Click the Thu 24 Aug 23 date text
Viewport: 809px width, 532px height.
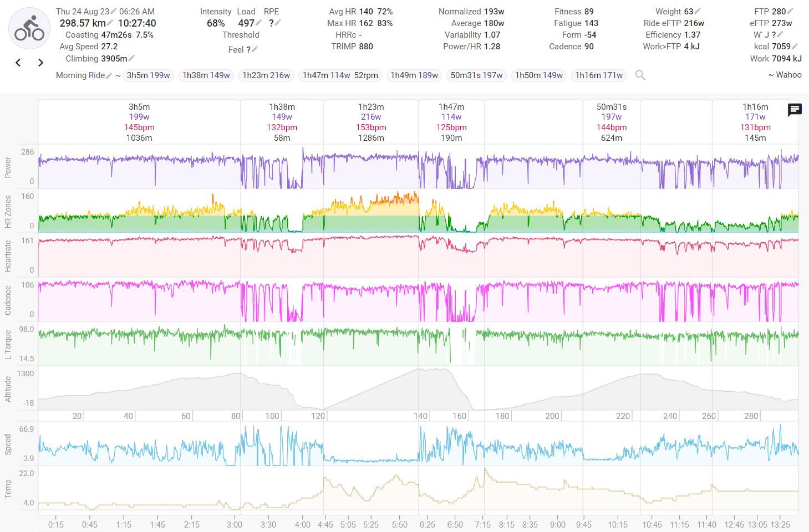click(x=82, y=11)
